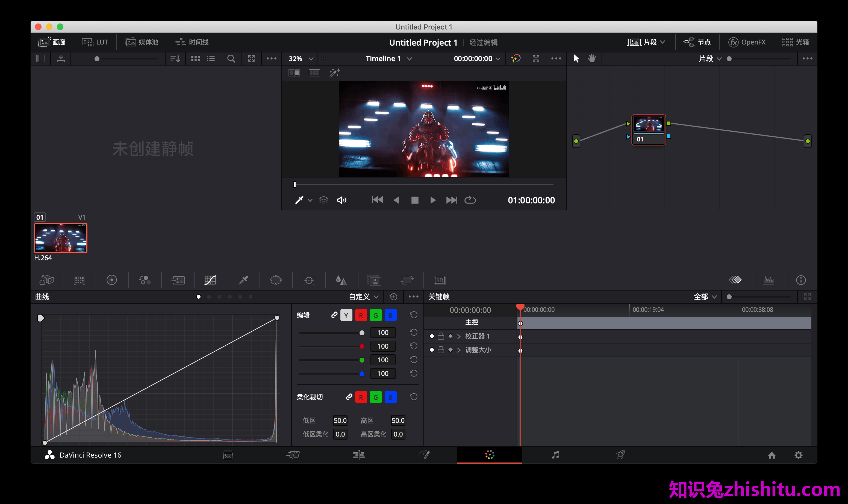The width and height of the screenshot is (848, 504).
Task: Click the red intensity slider handle
Action: click(362, 346)
